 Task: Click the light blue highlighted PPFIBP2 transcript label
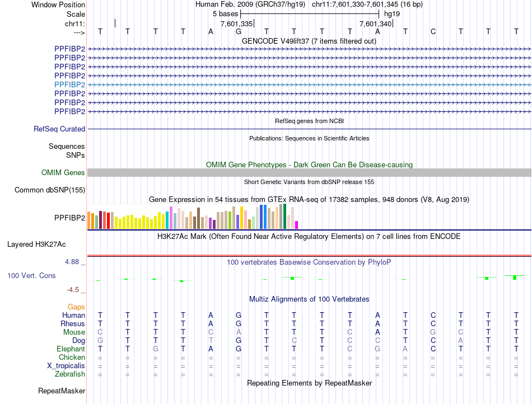69,84
